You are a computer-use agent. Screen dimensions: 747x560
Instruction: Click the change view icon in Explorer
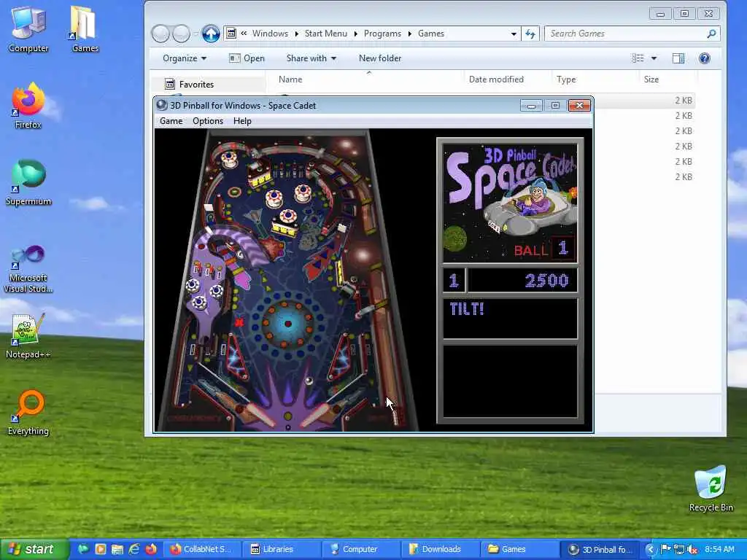(638, 58)
